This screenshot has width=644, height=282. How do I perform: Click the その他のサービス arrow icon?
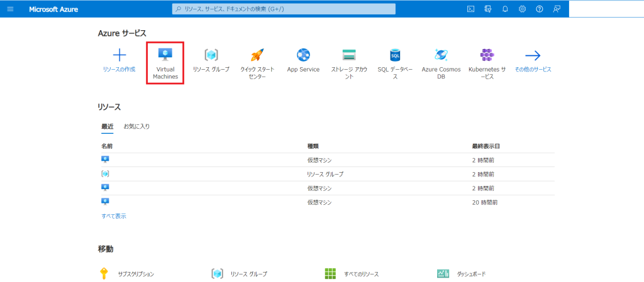pos(533,55)
